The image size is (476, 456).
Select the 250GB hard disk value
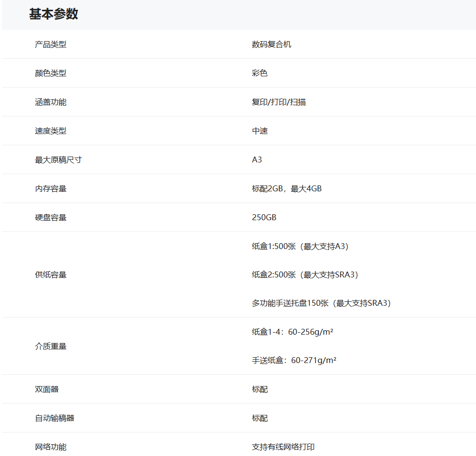[264, 218]
